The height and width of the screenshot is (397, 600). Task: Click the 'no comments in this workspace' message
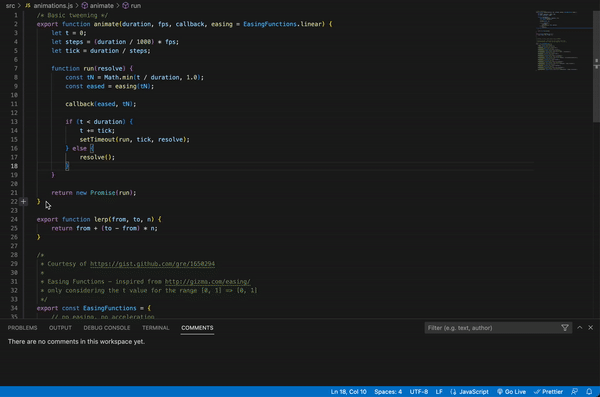76,341
